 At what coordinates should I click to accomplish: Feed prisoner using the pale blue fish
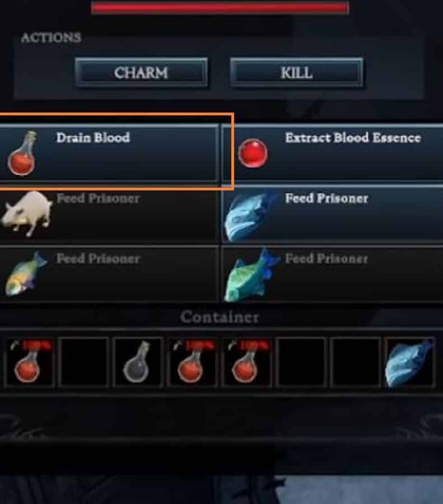[333, 214]
